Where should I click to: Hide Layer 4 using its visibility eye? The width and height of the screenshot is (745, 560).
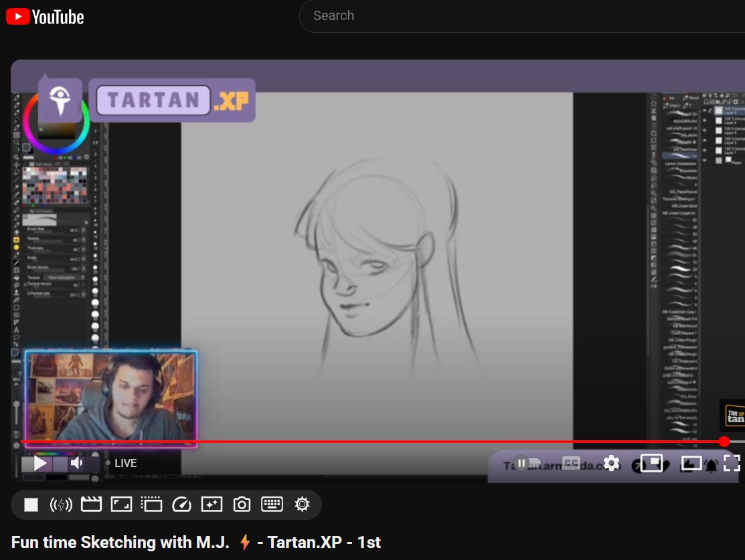pos(704,120)
